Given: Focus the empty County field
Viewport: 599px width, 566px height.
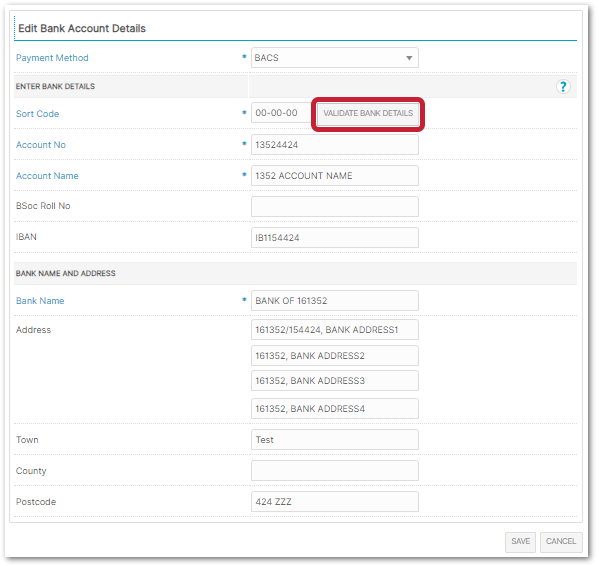Looking at the screenshot, I should (x=335, y=471).
